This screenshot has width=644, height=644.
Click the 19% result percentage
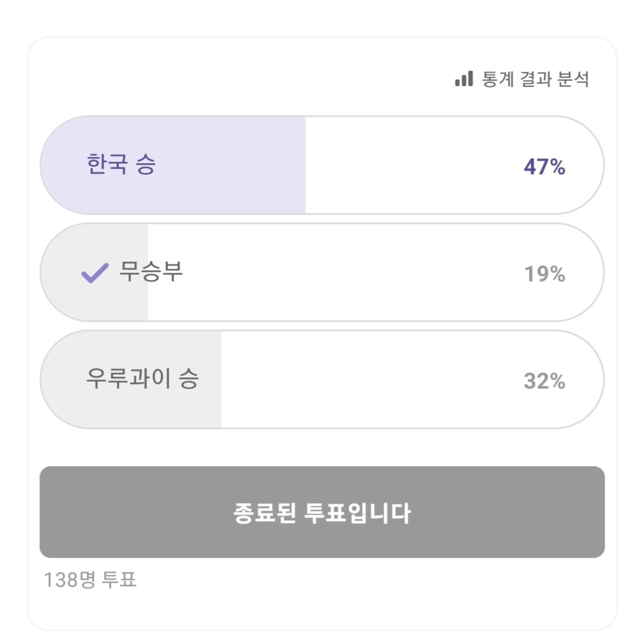545,274
